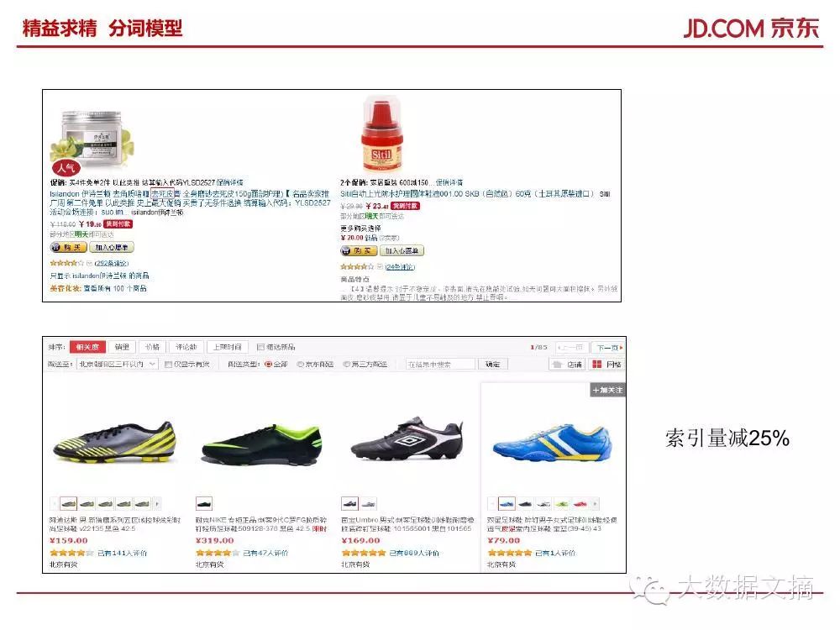This screenshot has height=630, width=840.
Task: Expand next color thumbnails arrow under Adidas shoe
Action: click(x=157, y=503)
